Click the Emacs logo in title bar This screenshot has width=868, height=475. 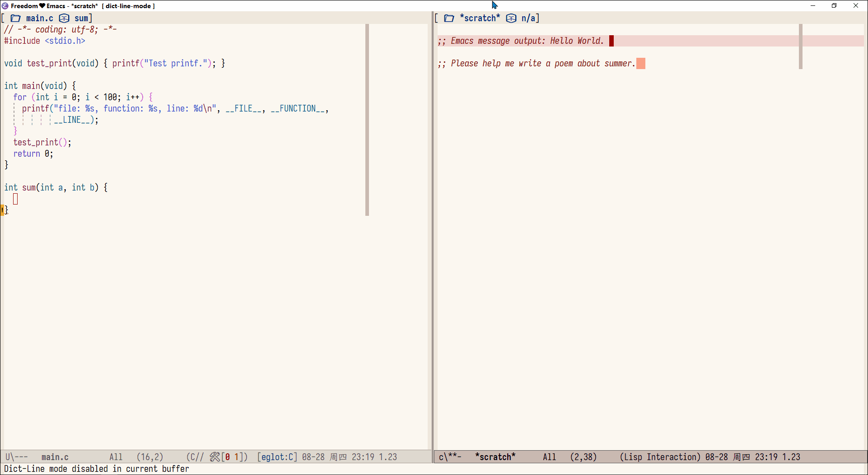coord(5,6)
